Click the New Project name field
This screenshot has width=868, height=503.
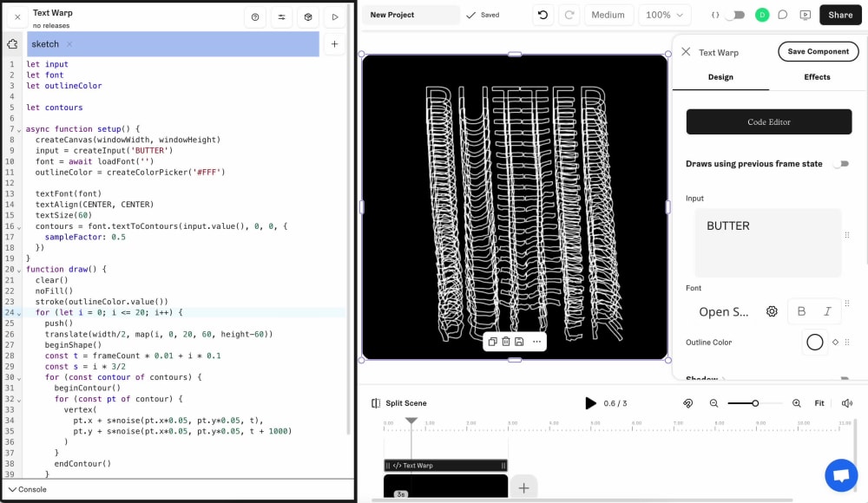(411, 15)
